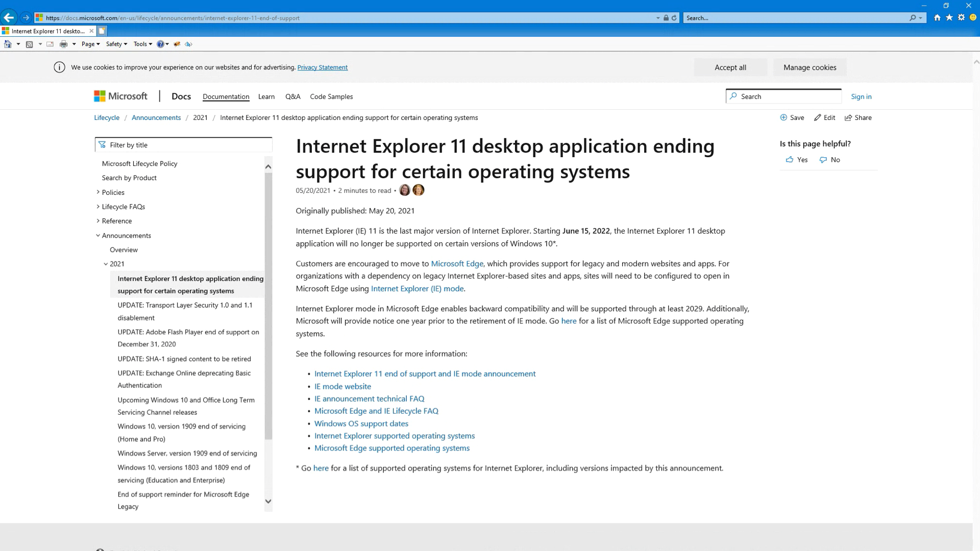Click the Print icon in command bar
Image resolution: width=980 pixels, height=551 pixels.
(63, 44)
